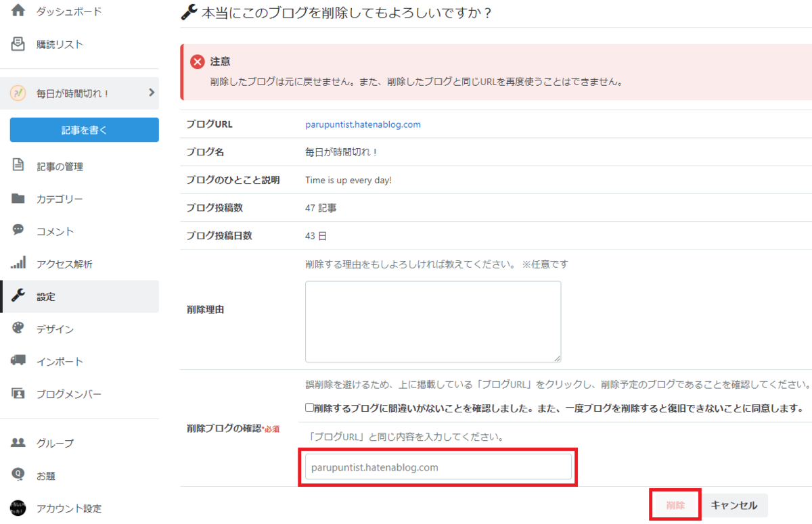
Task: Click the text Time is up every day!
Action: tap(348, 181)
